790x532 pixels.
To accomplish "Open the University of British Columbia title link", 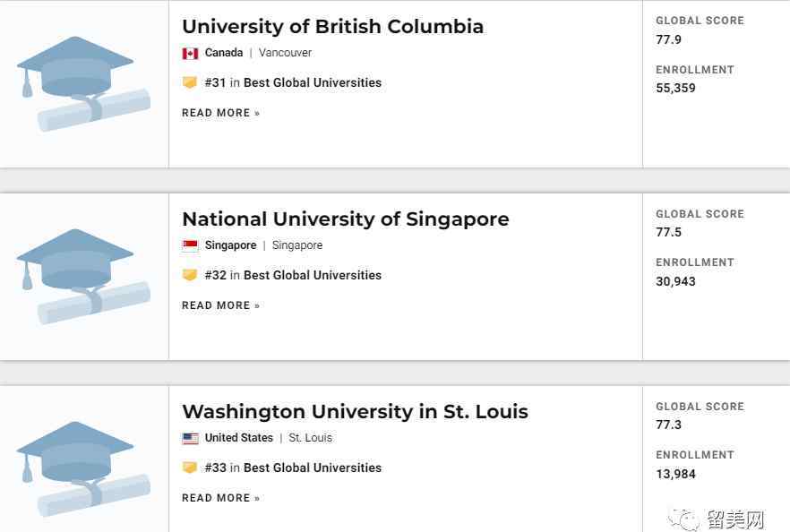I will tap(332, 27).
